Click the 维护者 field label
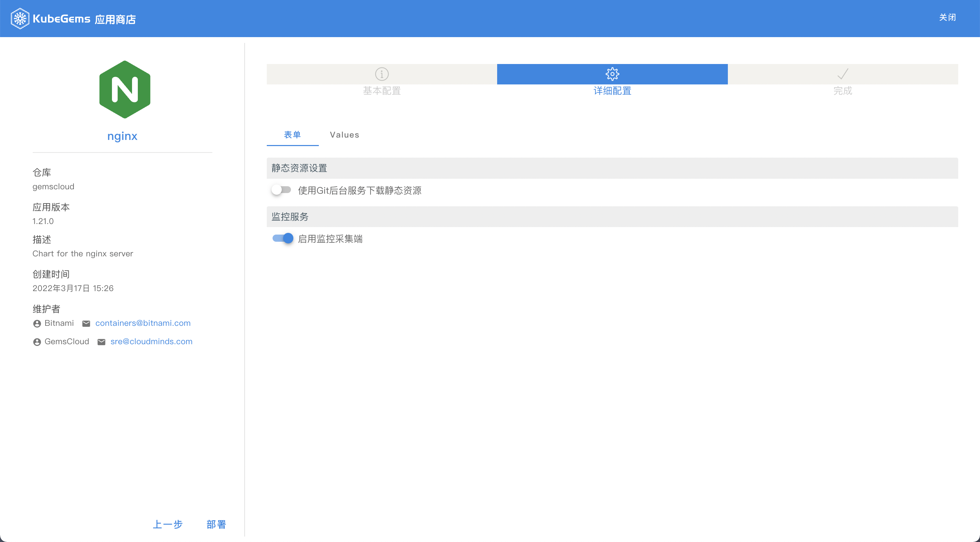The height and width of the screenshot is (542, 980). pyautogui.click(x=46, y=309)
